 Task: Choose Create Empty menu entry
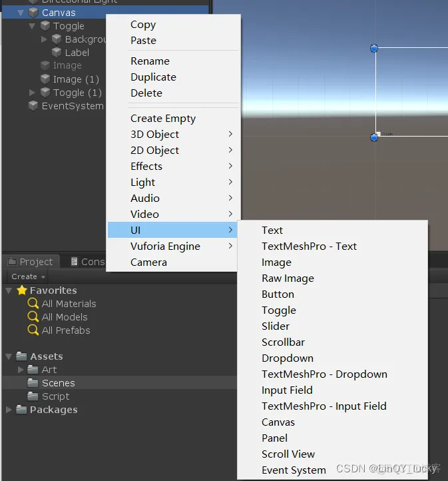[x=173, y=119]
